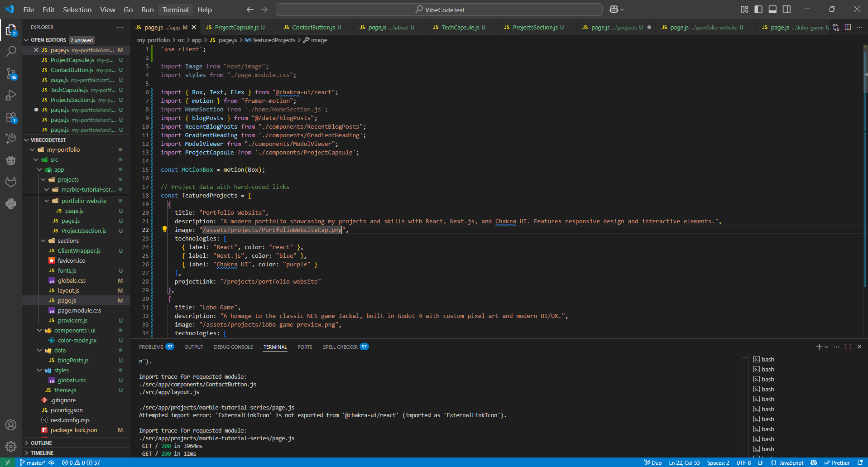
Task: Toggle the bottom Panel visibility
Action: 773,10
